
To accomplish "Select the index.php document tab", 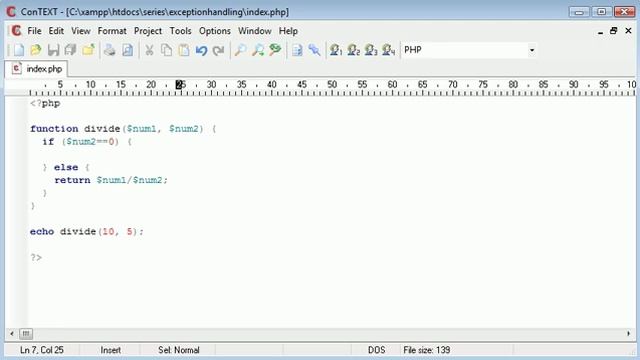I will click(36, 69).
